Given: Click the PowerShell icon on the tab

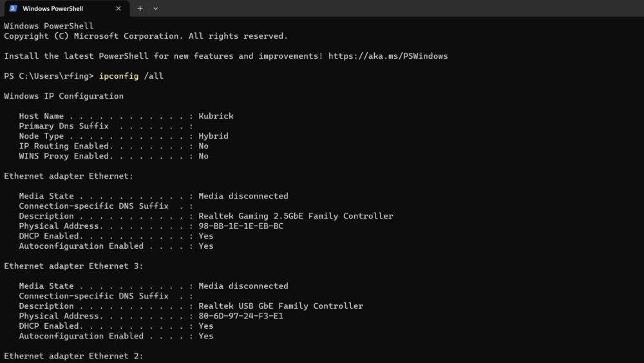Looking at the screenshot, I should pos(13,8).
